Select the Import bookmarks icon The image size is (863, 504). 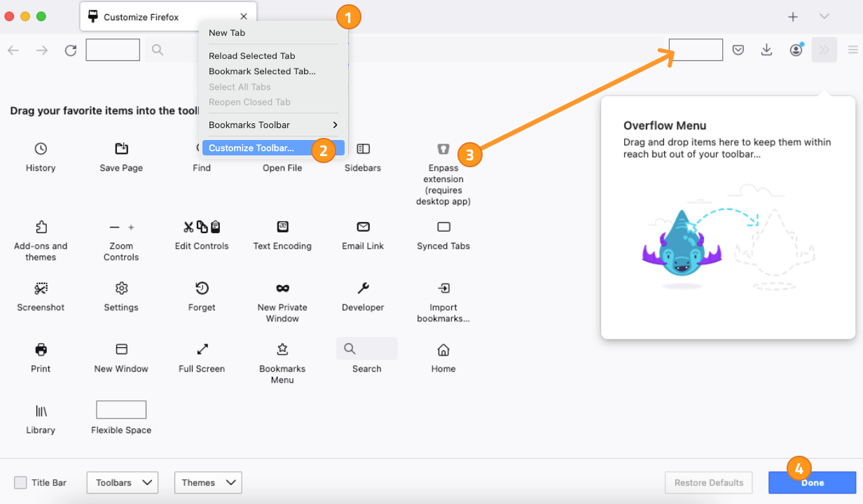[443, 288]
